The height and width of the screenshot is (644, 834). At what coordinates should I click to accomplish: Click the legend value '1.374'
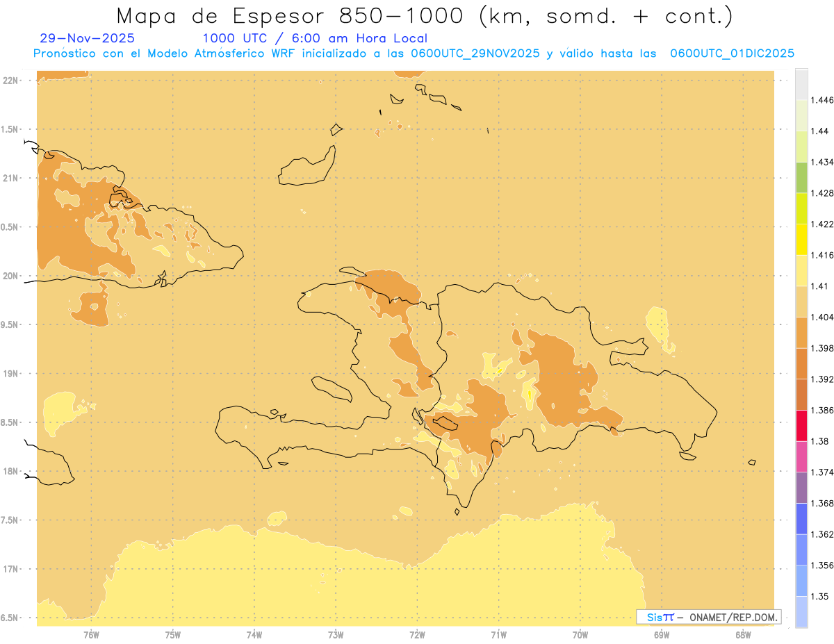(822, 472)
